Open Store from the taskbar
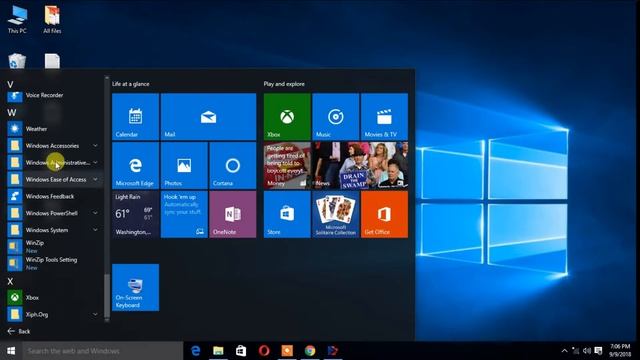The image size is (640, 360). [x=241, y=351]
